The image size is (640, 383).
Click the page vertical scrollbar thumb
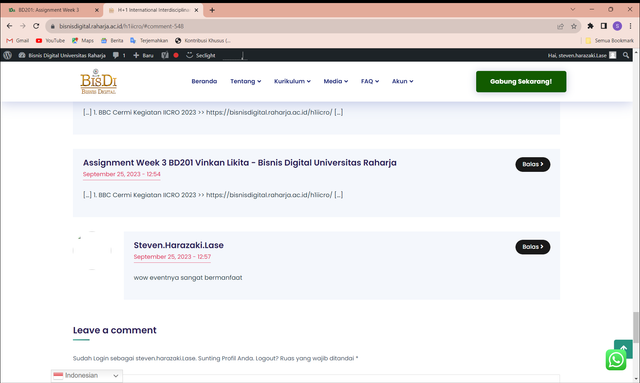coord(636,327)
